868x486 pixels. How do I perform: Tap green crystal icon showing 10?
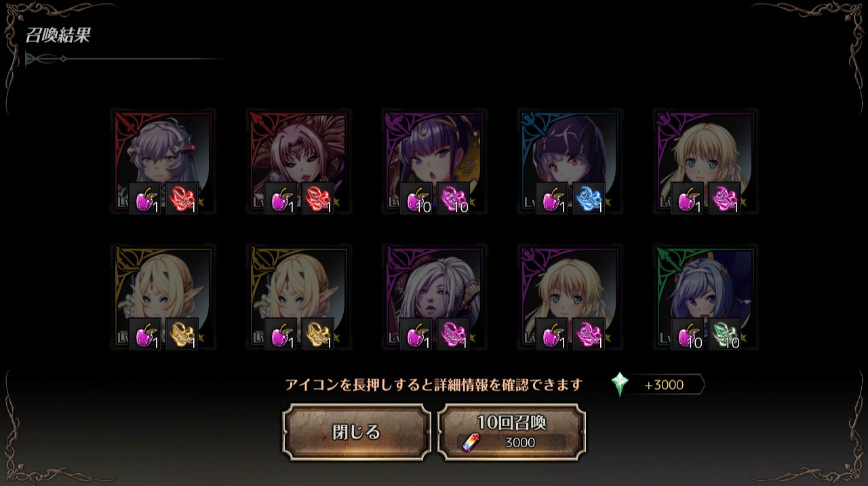724,334
